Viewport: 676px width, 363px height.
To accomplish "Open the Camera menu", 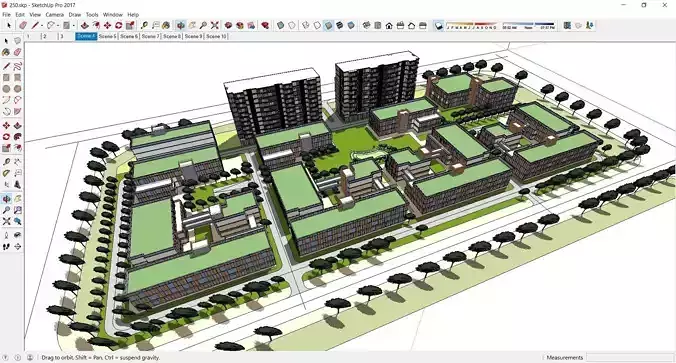I will click(54, 14).
